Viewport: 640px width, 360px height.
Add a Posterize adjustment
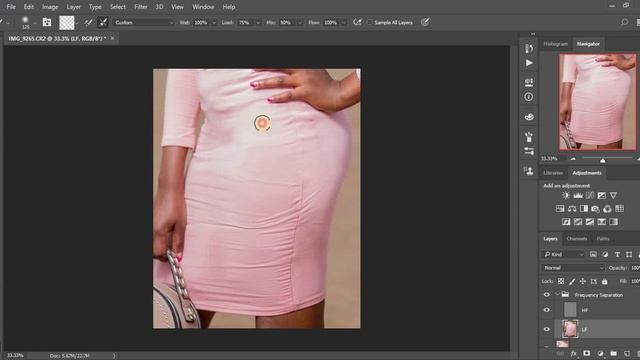click(x=578, y=222)
